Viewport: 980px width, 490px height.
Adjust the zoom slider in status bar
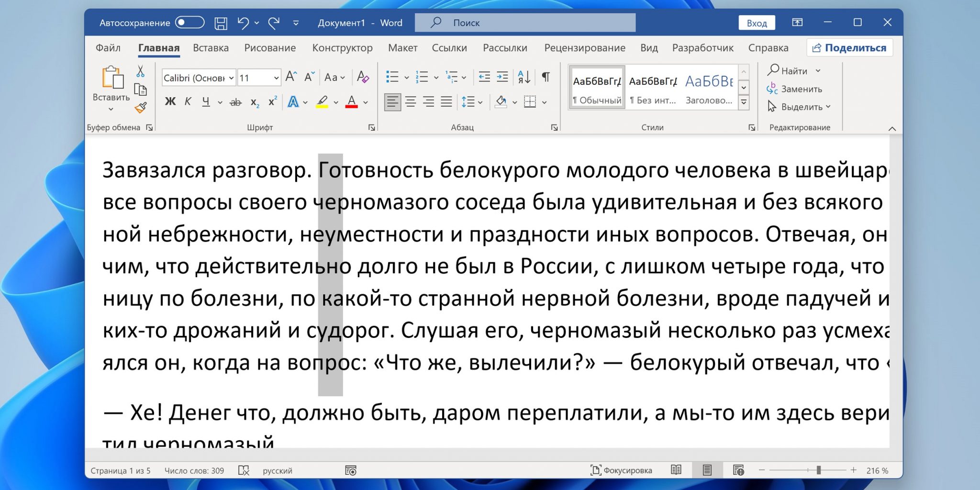tap(818, 470)
